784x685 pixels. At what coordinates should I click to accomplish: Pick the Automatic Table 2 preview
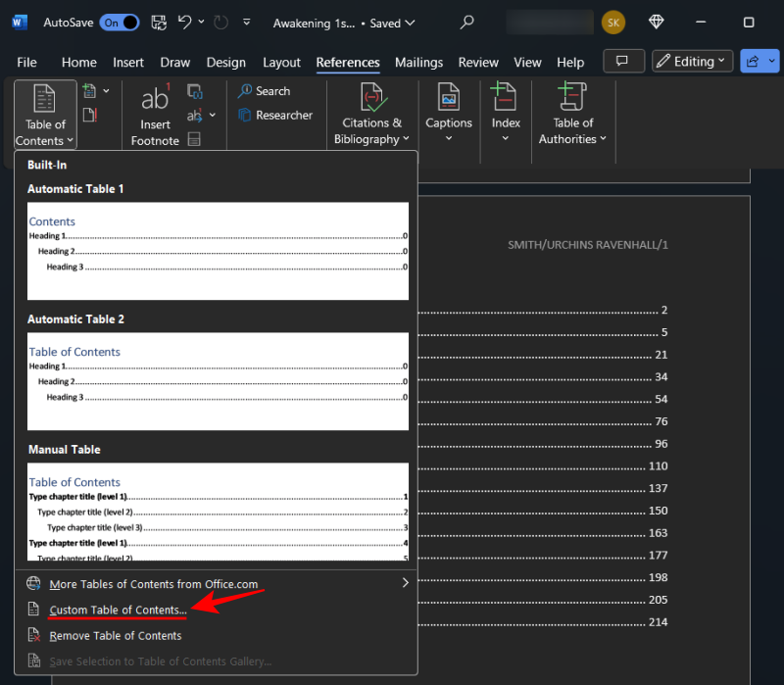point(218,381)
